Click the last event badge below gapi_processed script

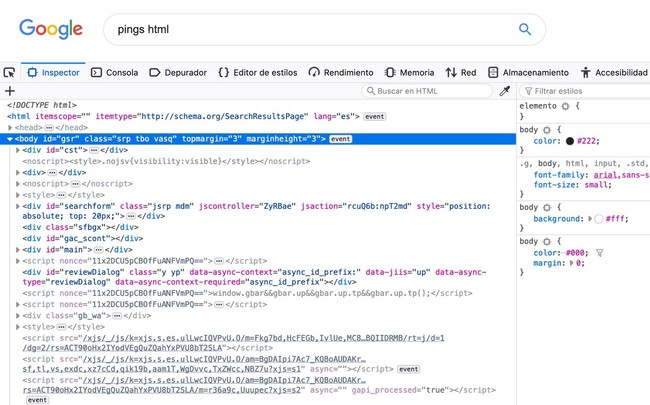(x=37, y=400)
